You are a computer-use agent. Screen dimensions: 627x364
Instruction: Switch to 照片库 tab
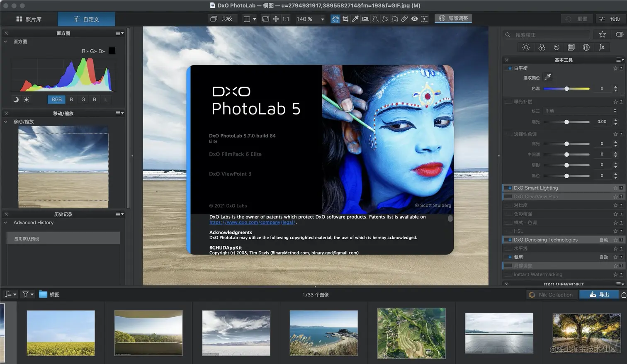click(29, 19)
